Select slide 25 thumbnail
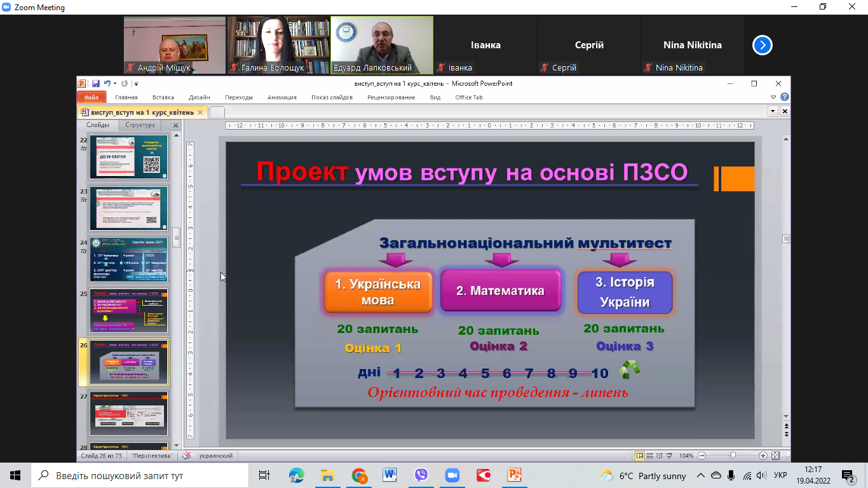868x488 pixels. tap(129, 311)
